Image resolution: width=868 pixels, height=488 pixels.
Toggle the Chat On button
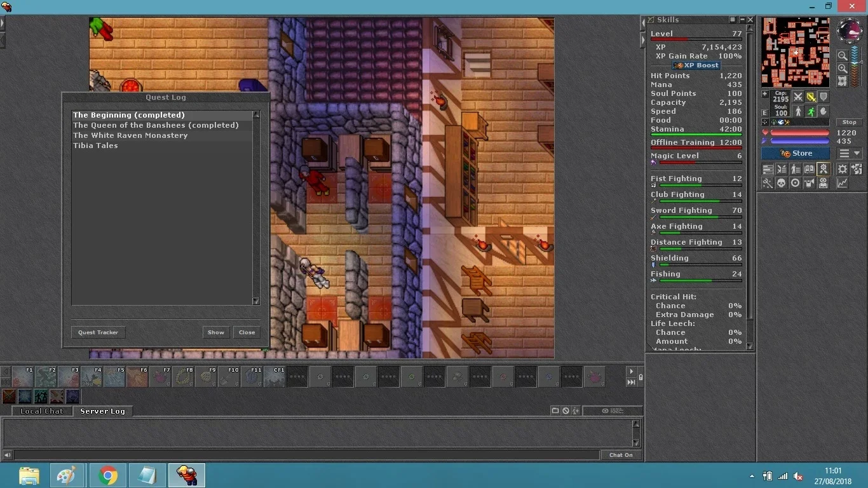621,455
